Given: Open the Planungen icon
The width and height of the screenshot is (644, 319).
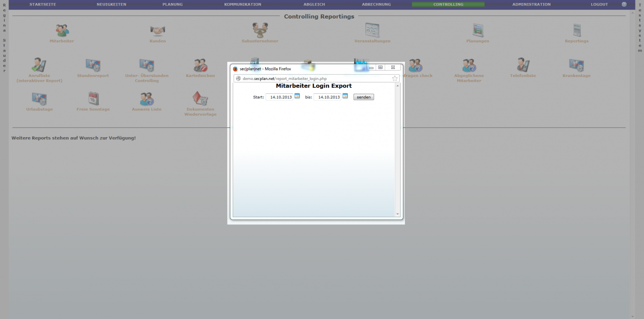Looking at the screenshot, I should point(477,31).
